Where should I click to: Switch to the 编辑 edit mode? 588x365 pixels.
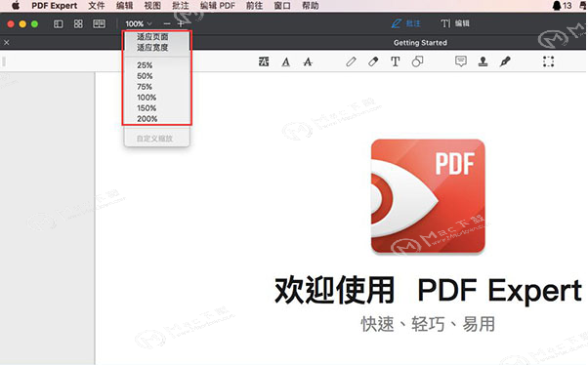pyautogui.click(x=455, y=23)
